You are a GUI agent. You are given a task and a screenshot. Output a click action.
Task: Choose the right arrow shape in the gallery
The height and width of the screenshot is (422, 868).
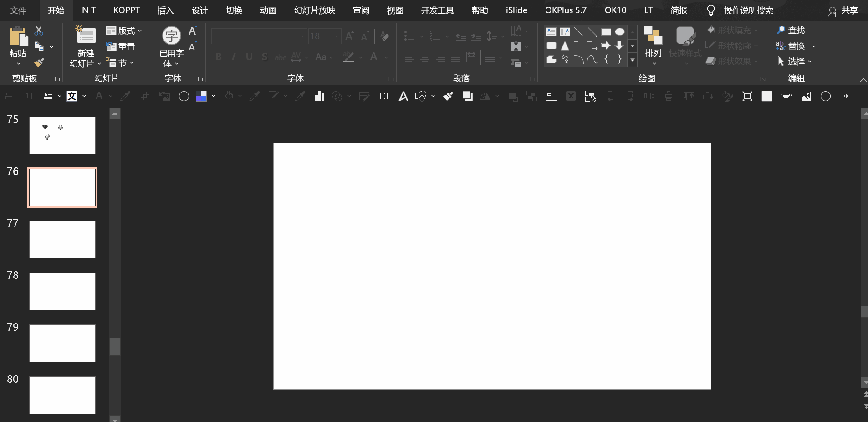[x=606, y=46]
